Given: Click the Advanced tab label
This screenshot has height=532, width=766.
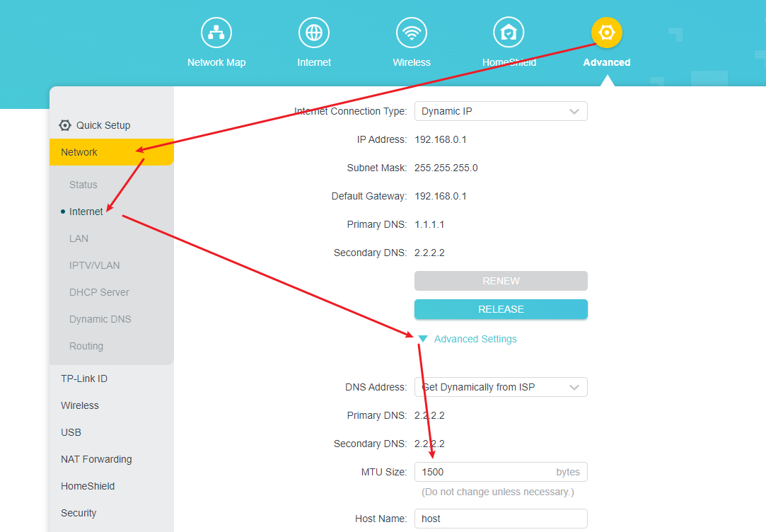Looking at the screenshot, I should pos(607,62).
